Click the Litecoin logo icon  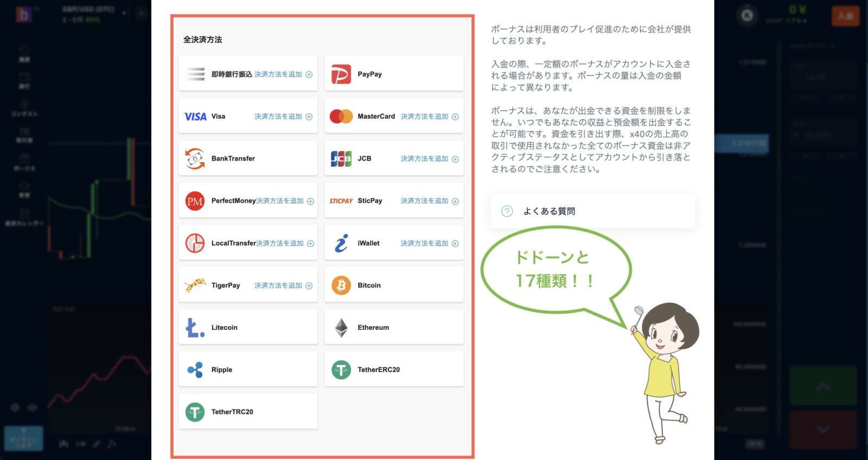click(195, 328)
